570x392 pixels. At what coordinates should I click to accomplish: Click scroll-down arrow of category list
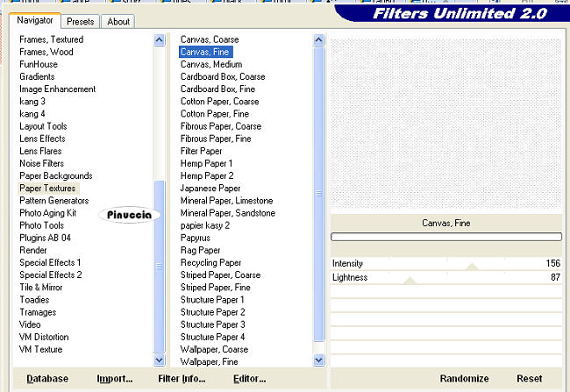(x=160, y=360)
